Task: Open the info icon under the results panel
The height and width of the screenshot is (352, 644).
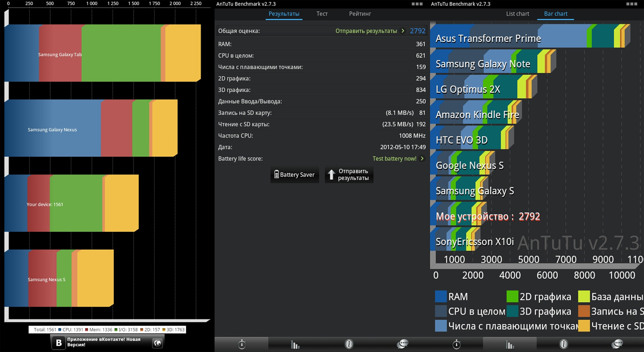Action: (349, 344)
